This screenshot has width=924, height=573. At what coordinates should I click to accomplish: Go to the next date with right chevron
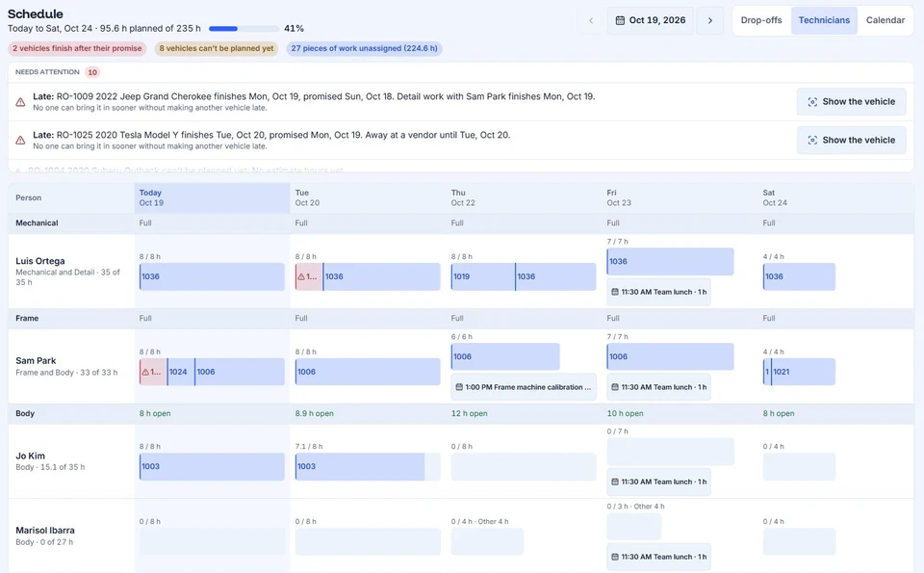(x=710, y=20)
